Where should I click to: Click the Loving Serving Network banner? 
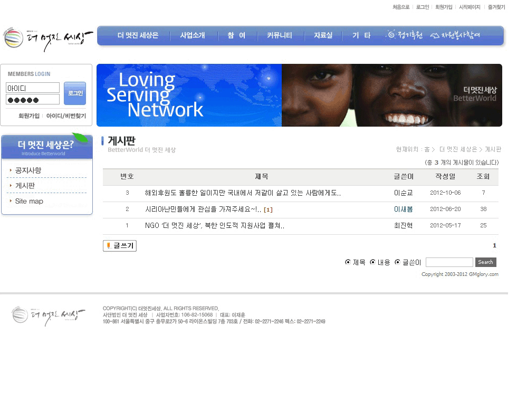[x=299, y=95]
